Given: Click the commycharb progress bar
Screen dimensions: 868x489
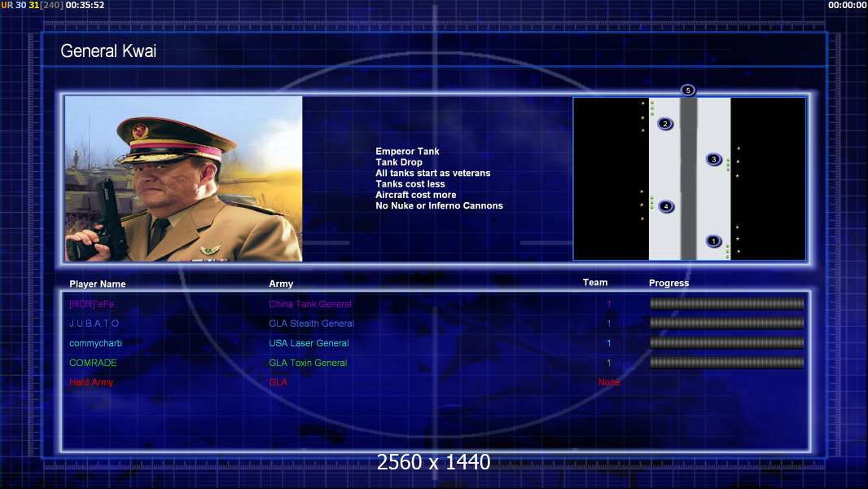Looking at the screenshot, I should tap(726, 343).
